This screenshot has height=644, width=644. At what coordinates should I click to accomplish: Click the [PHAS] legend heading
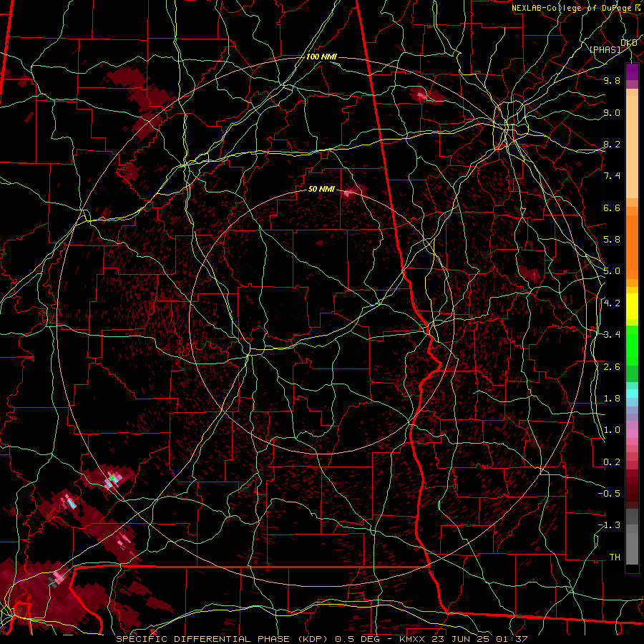point(605,50)
